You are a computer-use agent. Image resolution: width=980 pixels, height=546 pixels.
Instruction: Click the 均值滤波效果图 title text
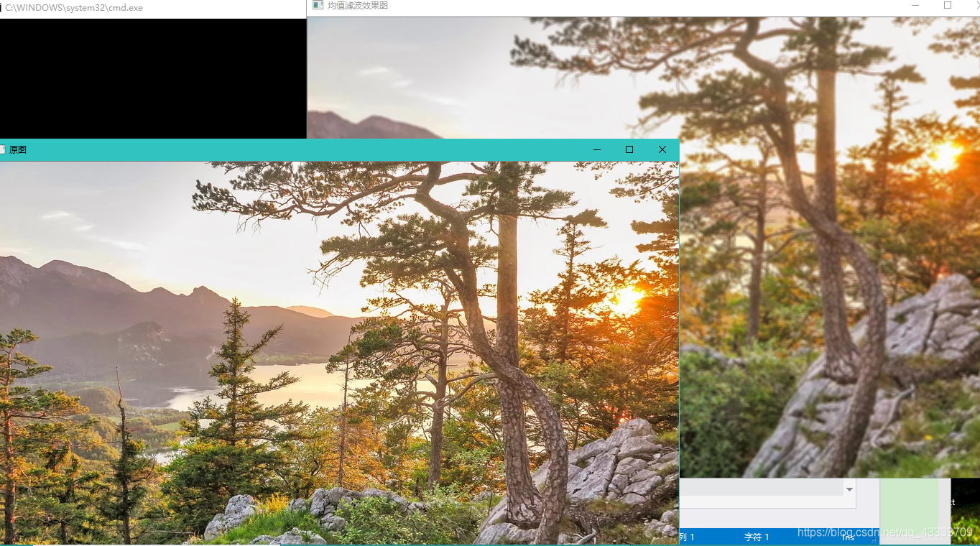click(x=358, y=5)
